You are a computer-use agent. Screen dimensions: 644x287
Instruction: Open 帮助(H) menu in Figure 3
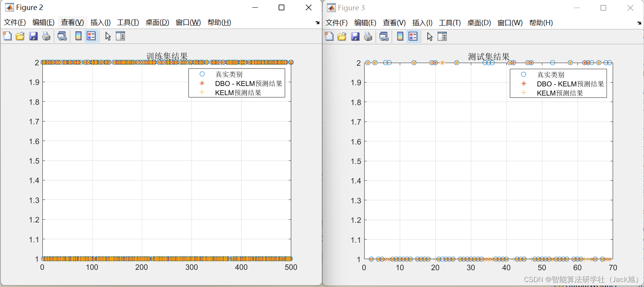pos(541,23)
